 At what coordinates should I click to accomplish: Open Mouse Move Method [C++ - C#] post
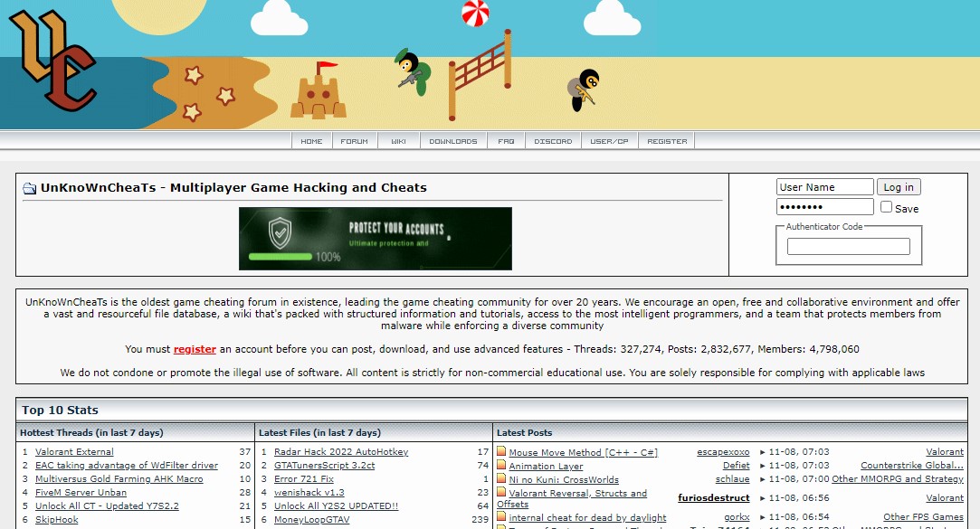583,452
